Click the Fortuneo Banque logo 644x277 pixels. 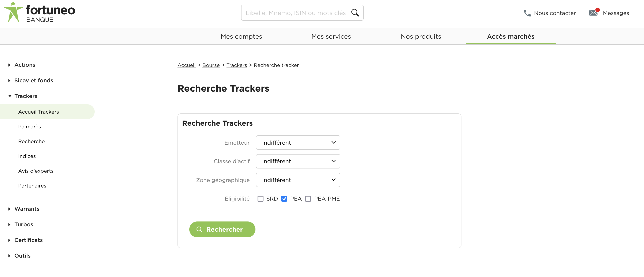point(40,12)
